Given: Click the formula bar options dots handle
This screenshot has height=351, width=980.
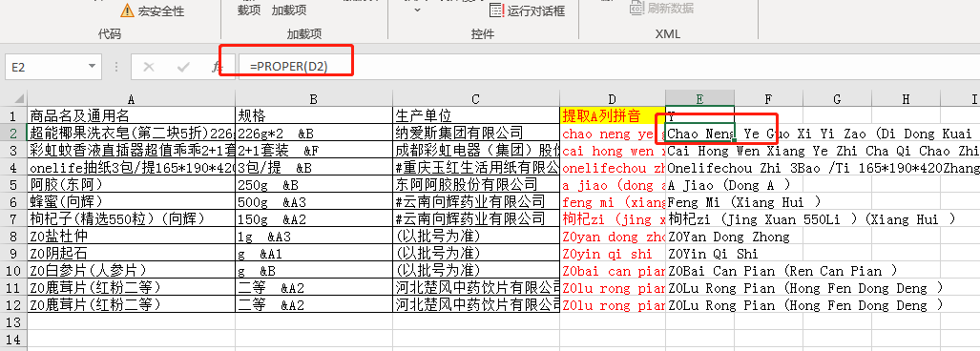Looking at the screenshot, I should (x=116, y=67).
